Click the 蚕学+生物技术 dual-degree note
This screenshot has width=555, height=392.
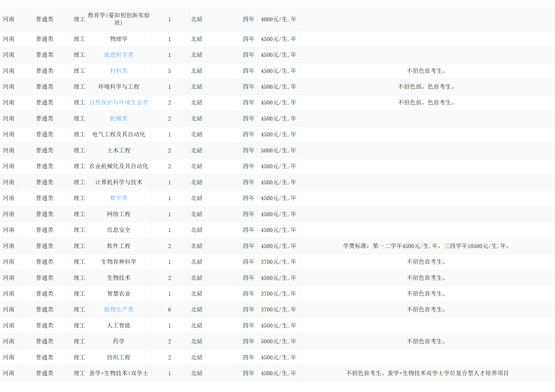tap(427, 373)
